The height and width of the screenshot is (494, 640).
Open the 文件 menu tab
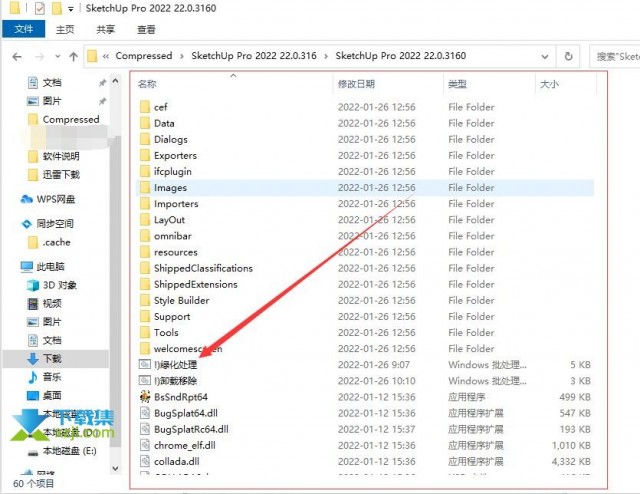point(23,29)
